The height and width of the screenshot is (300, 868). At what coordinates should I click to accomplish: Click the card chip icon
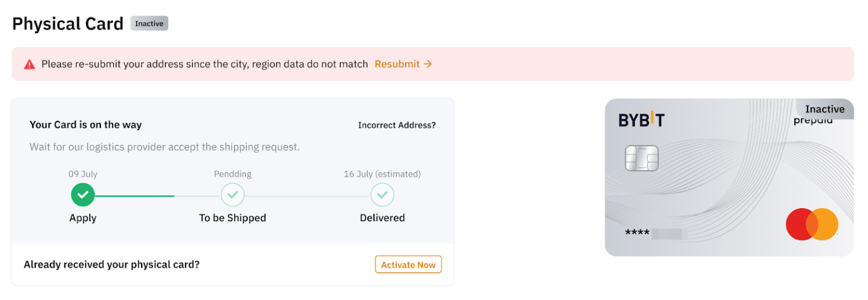(642, 158)
